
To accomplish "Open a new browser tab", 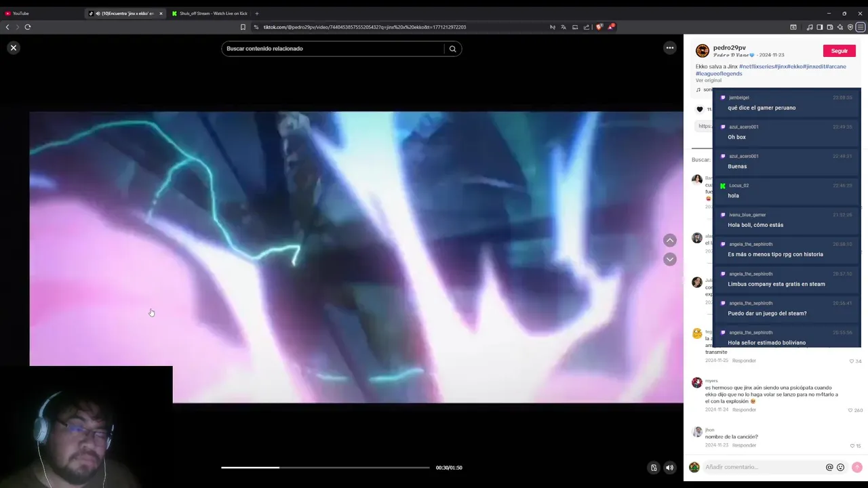I will [256, 14].
